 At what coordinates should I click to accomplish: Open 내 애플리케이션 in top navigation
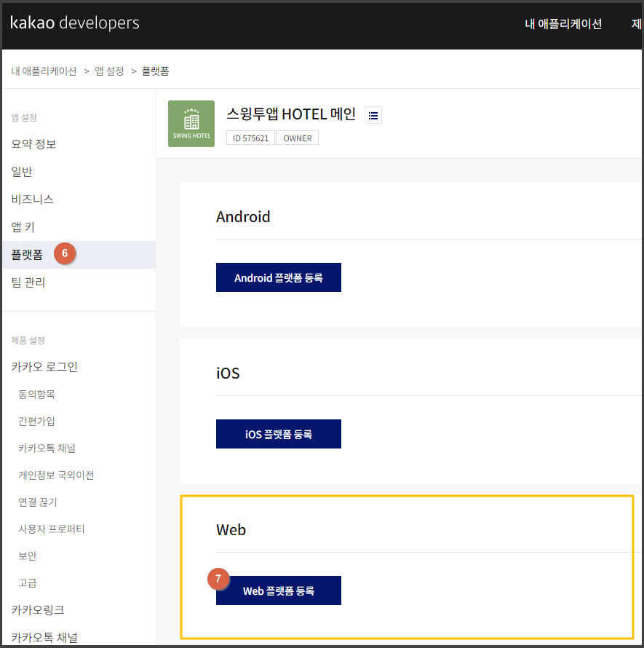(x=563, y=24)
